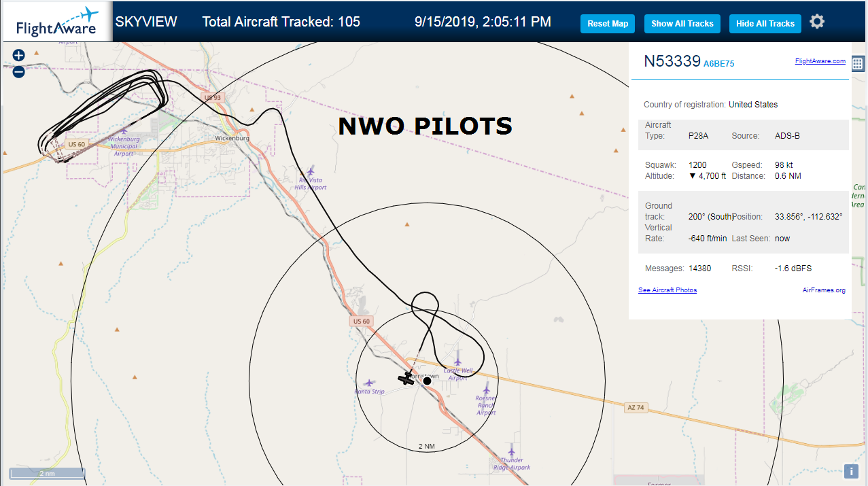Screen dimensions: 868x486
Task: Click RSSI value -1.6 dBFS
Action: [x=793, y=268]
